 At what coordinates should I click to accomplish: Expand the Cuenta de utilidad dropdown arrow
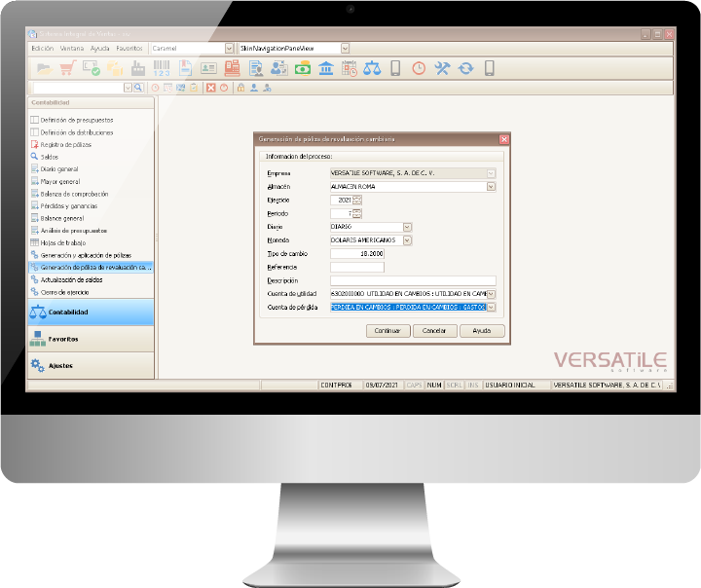click(x=491, y=294)
